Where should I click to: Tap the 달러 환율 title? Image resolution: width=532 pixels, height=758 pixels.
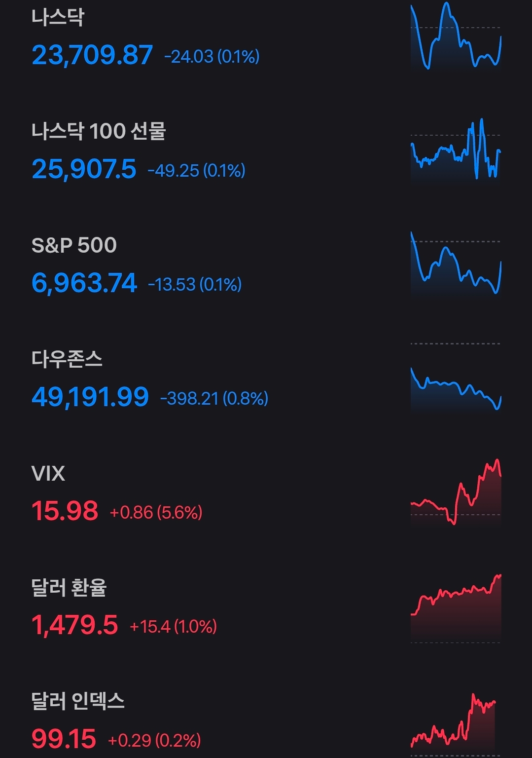click(x=69, y=588)
